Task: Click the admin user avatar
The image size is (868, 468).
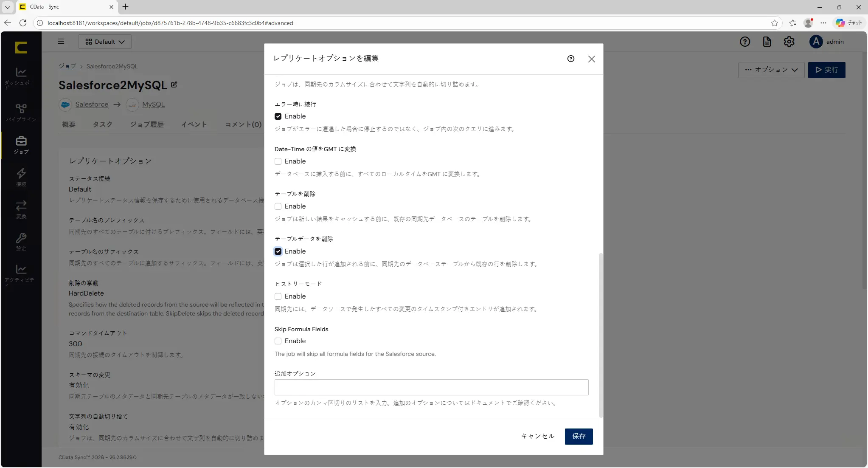Action: (x=816, y=42)
